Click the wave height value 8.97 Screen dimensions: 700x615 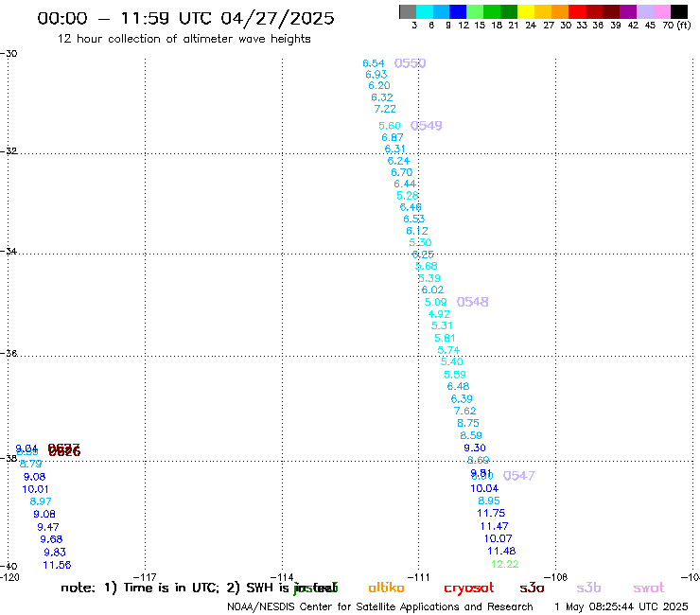click(40, 501)
